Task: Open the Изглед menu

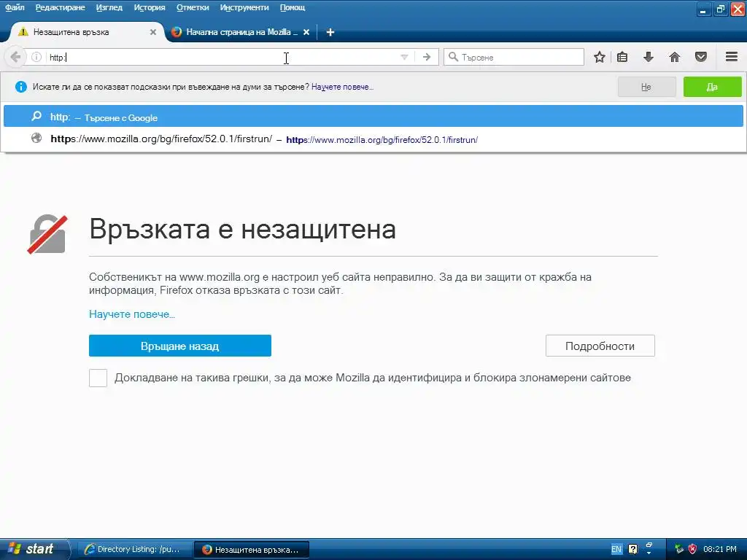Action: [x=109, y=7]
